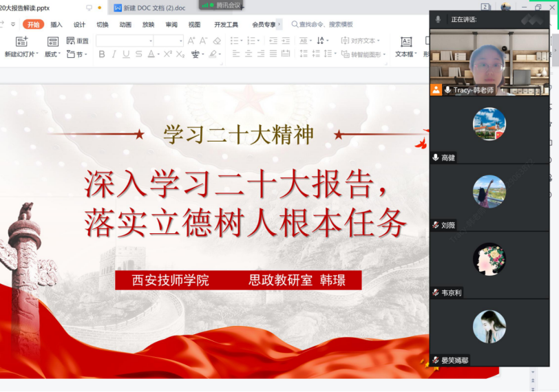Viewport: 559px width, 392px height.
Task: Click the Start (开始) ribbon button
Action: tap(33, 25)
